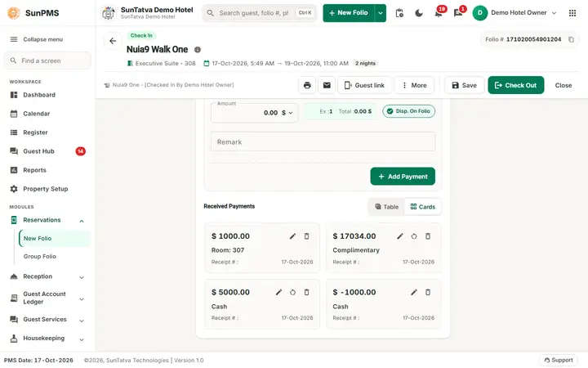Click Executive Suite - 308 text
This screenshot has height=368, width=588.
(165, 64)
